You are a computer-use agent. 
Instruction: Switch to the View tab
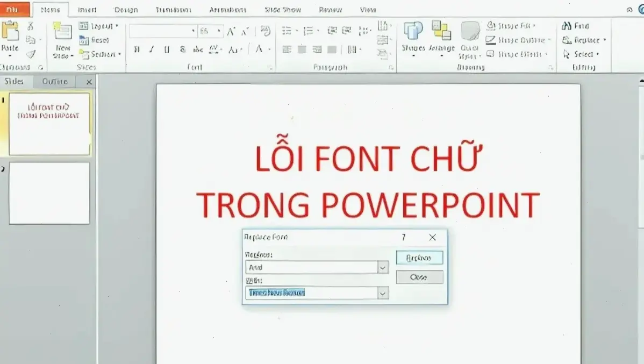pyautogui.click(x=368, y=10)
